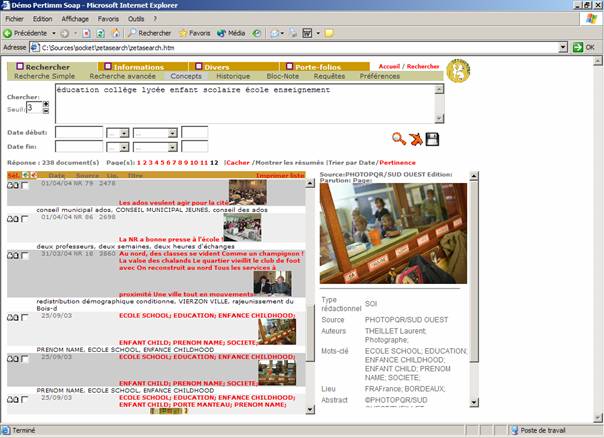The width and height of the screenshot is (604, 438).
Task: Open the Média toolbar button
Action: click(x=231, y=34)
